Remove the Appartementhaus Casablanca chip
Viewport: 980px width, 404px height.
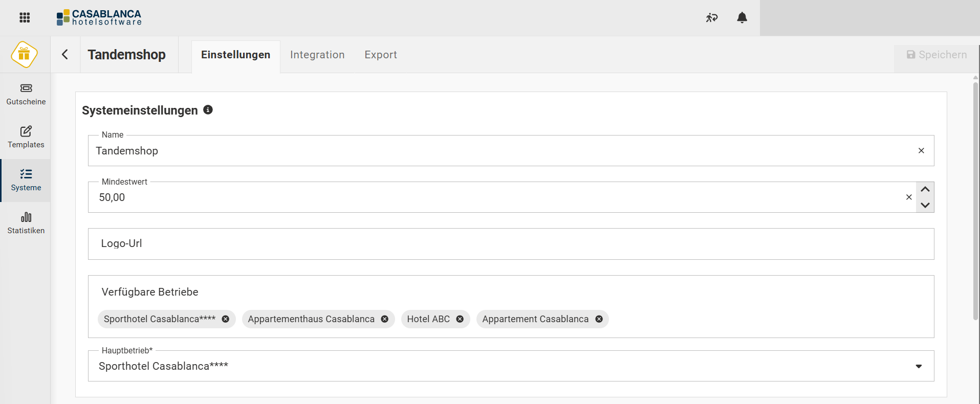(x=384, y=319)
